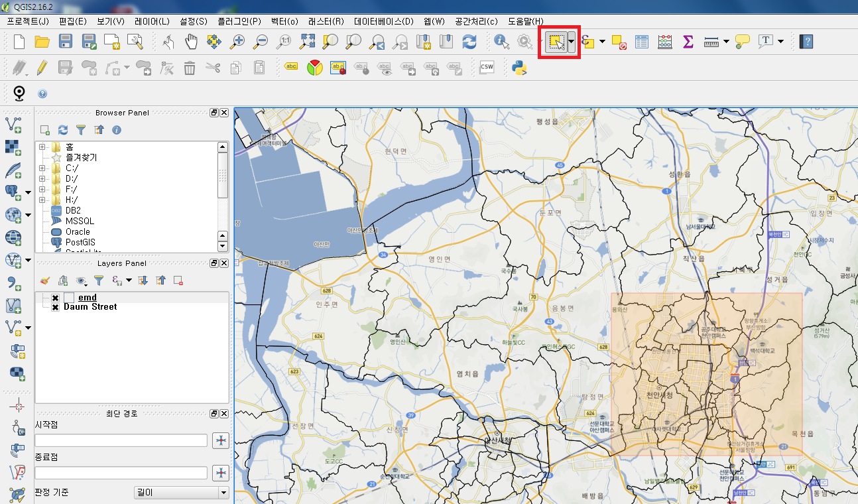
Task: Select features by rectangle tool
Action: 555,42
